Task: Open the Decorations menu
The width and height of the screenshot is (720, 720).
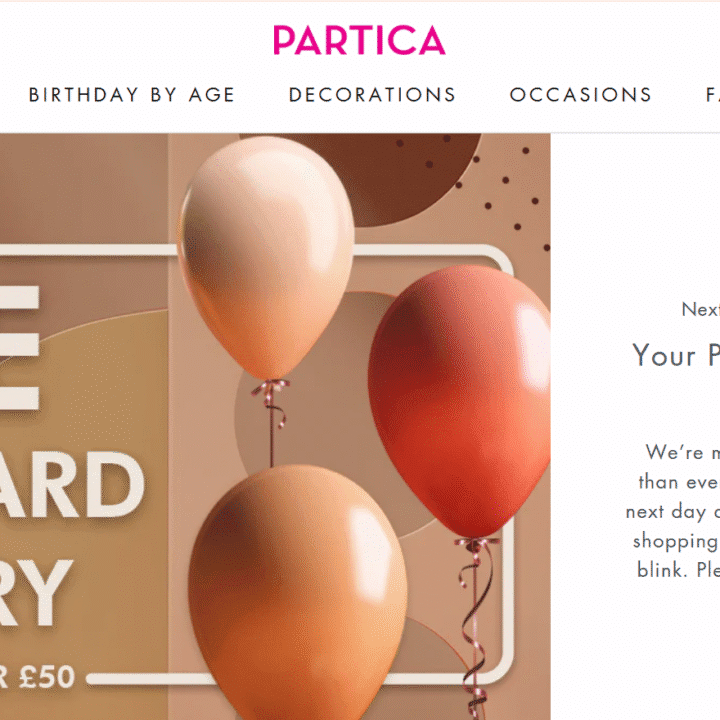Action: pyautogui.click(x=372, y=95)
